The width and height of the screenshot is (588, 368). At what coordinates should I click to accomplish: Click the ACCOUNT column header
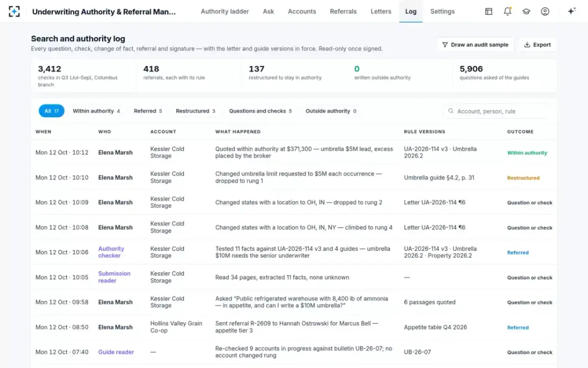(x=163, y=131)
